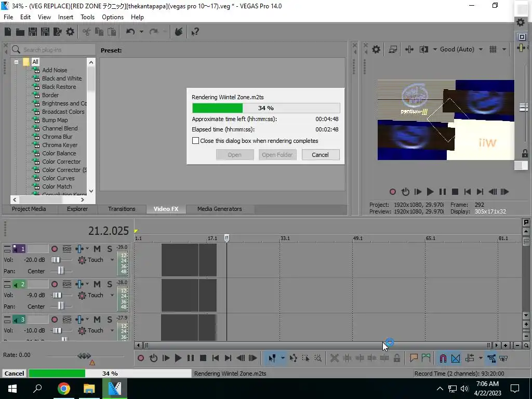This screenshot has height=399, width=532.
Task: Switch to the Media Generators tab
Action: point(220,209)
